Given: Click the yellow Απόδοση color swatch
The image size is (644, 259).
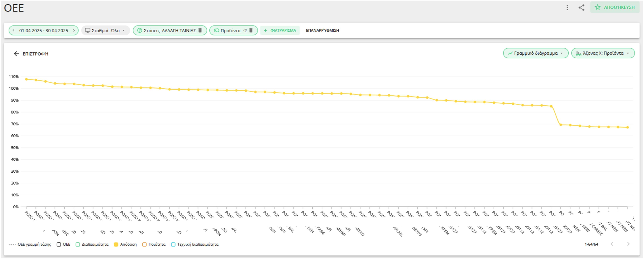Looking at the screenshot, I should click(115, 244).
